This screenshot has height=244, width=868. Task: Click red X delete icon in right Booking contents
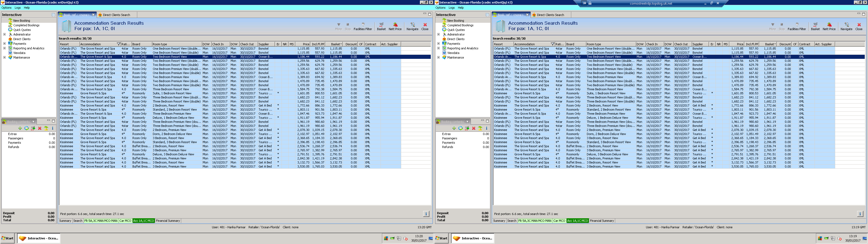[473, 129]
